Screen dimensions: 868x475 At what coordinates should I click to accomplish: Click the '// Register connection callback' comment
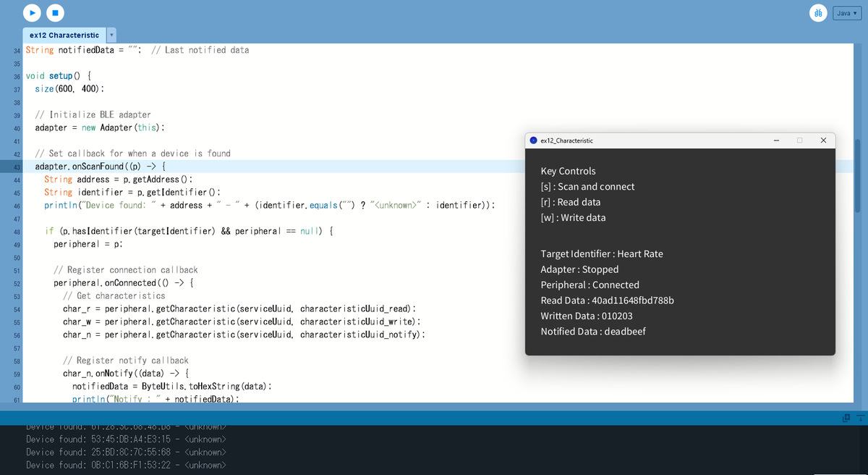tap(127, 269)
